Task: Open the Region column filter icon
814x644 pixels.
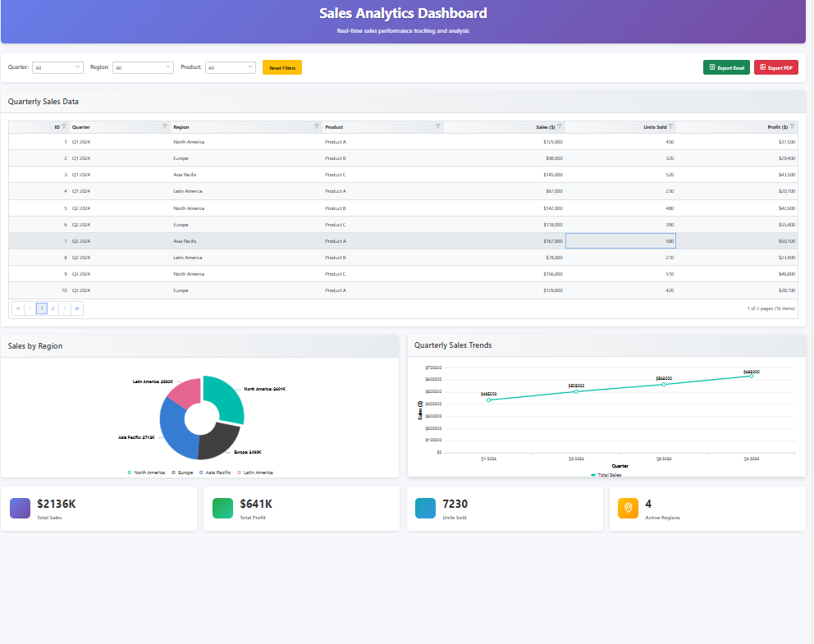Action: [x=317, y=127]
